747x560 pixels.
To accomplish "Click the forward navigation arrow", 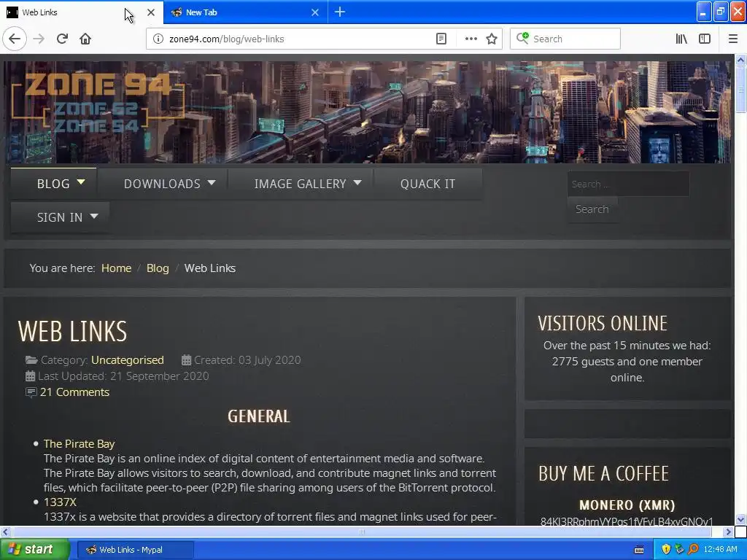I will [x=39, y=39].
